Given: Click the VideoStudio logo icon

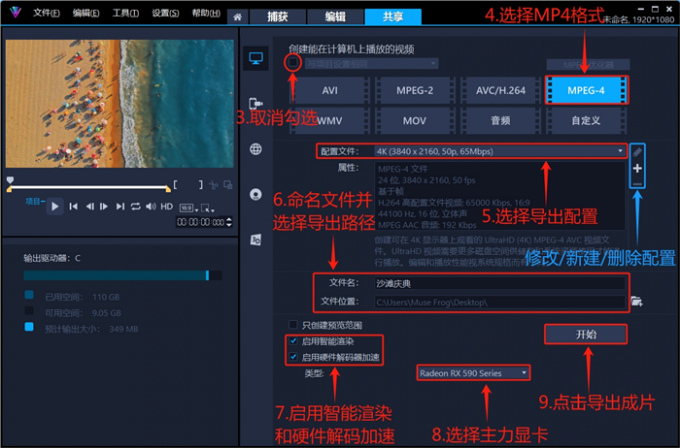Looking at the screenshot, I should 16,12.
